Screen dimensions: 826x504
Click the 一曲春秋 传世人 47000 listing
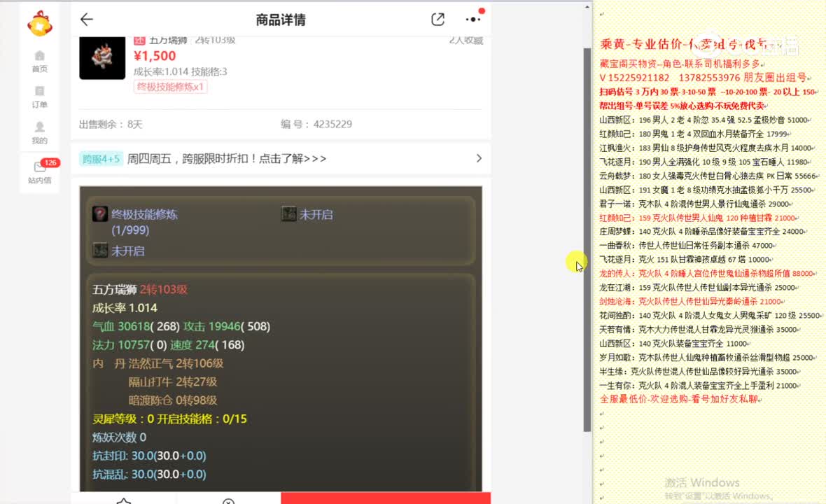point(687,246)
